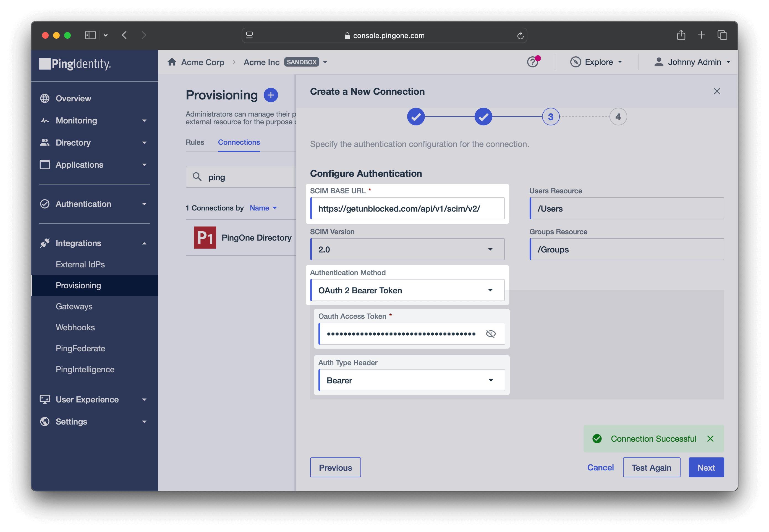Click step 4 circle in wizard
This screenshot has width=769, height=532.
click(618, 117)
